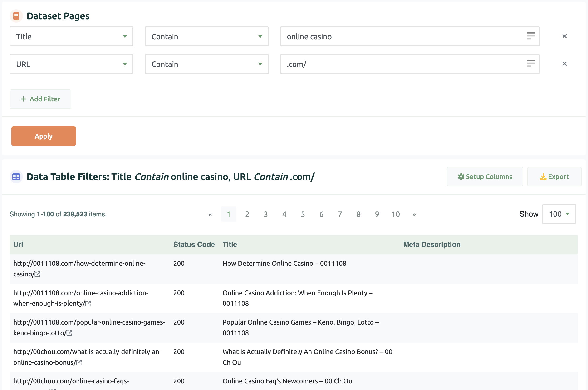Remove the online casino title filter
588x390 pixels.
click(564, 36)
